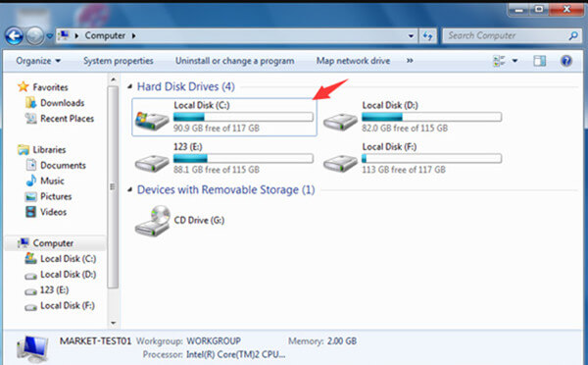Click the Documents library icon
The width and height of the screenshot is (588, 365).
click(31, 165)
